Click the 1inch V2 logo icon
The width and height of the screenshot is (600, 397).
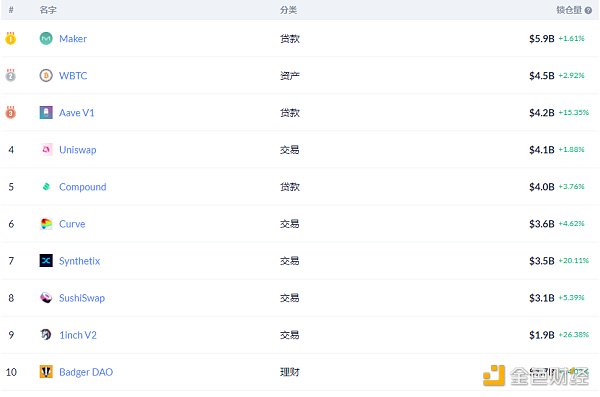point(46,335)
